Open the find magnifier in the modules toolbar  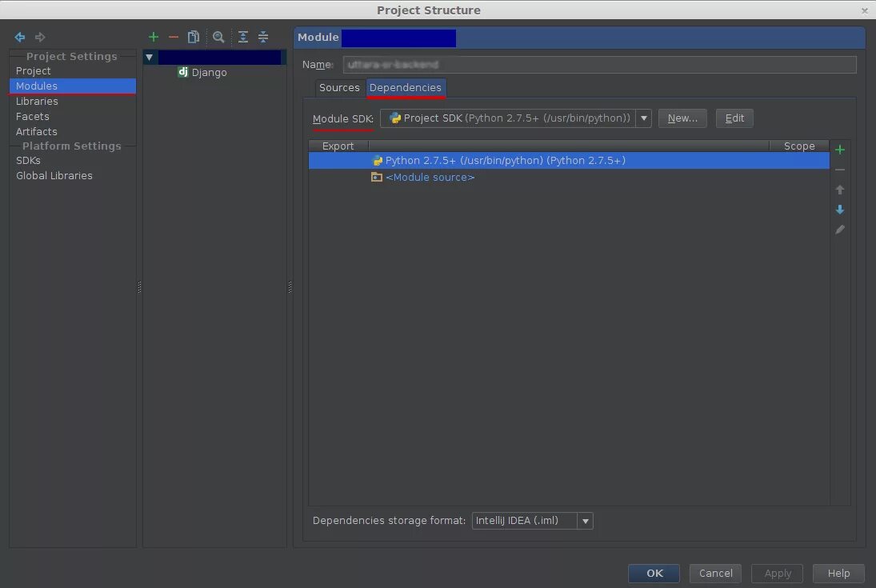click(x=218, y=37)
